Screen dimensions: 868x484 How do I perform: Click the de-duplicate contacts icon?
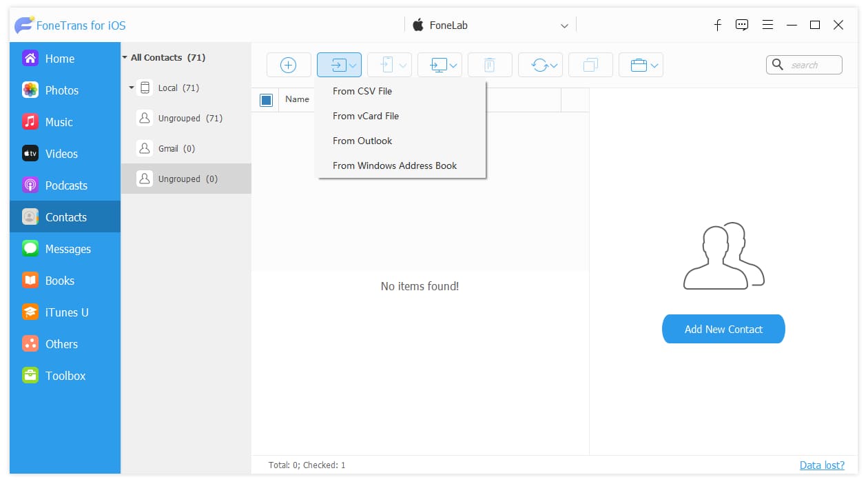click(x=590, y=65)
